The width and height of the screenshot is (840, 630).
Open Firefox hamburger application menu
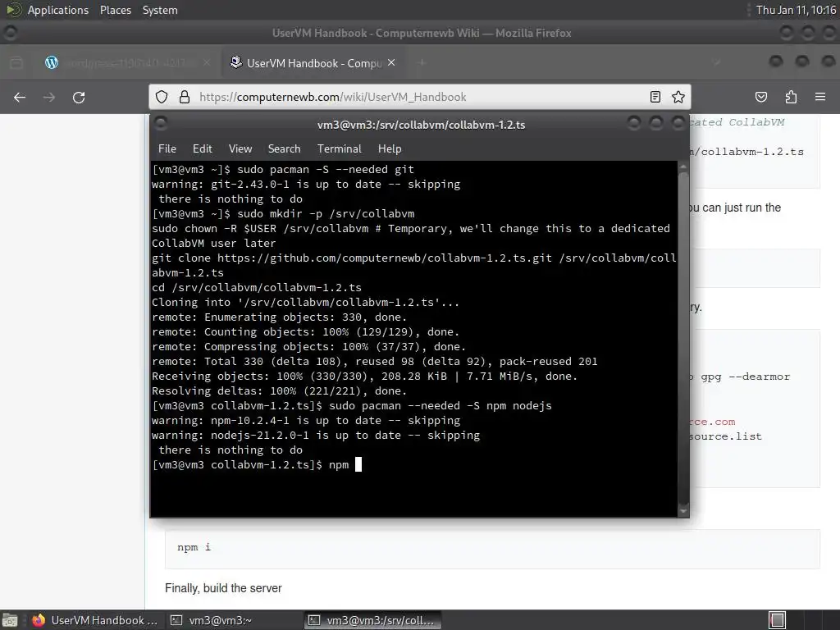click(x=820, y=97)
